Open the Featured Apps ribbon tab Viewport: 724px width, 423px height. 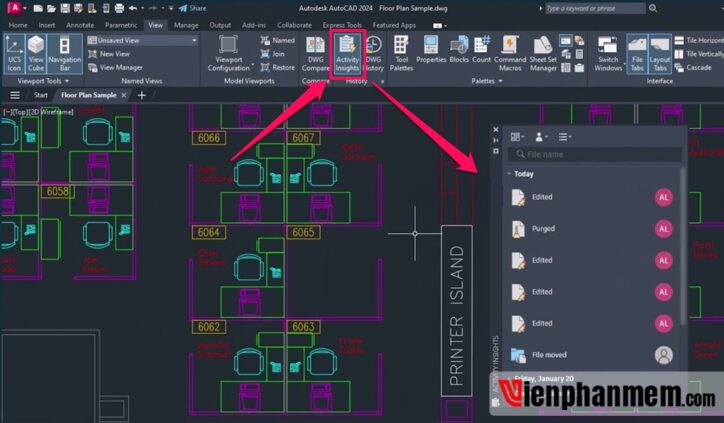pos(394,25)
